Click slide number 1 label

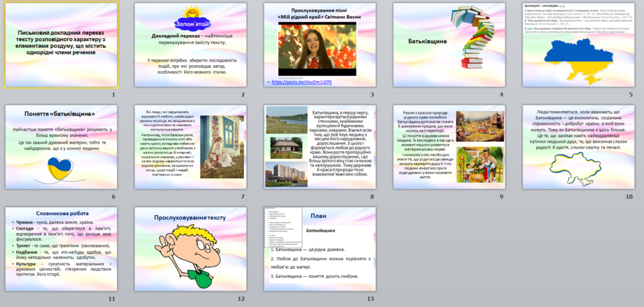click(x=113, y=95)
